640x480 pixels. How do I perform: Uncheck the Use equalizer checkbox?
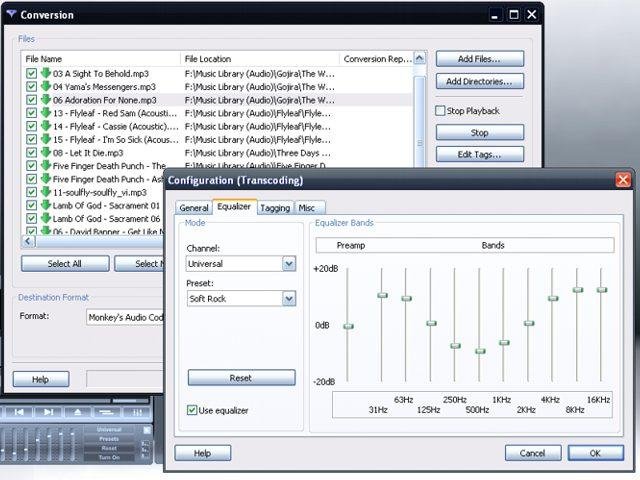(x=193, y=410)
